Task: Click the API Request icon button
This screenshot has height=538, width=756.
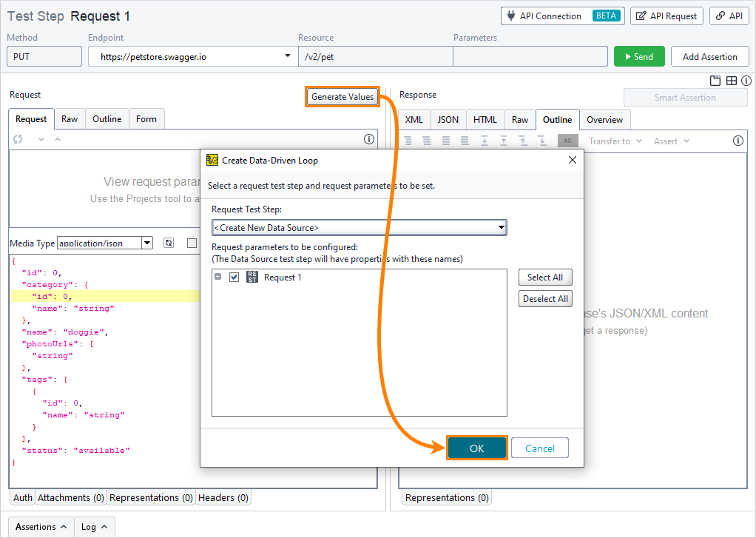Action: click(x=666, y=16)
